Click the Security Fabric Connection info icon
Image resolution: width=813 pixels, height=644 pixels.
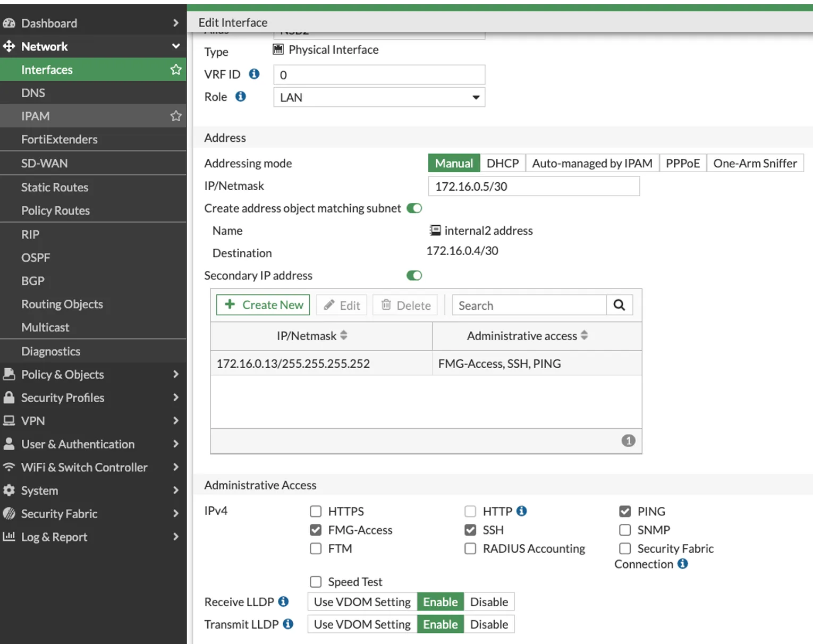[x=683, y=563]
